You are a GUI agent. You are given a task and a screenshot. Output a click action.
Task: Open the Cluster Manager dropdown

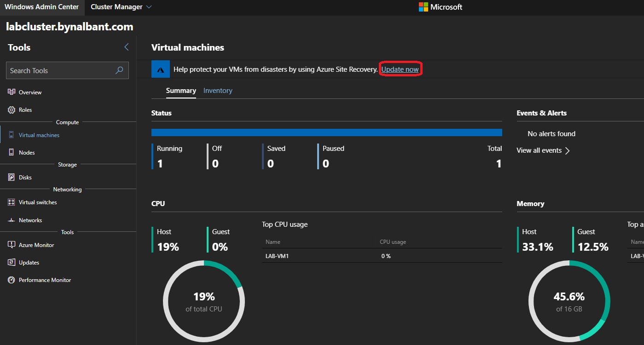[122, 7]
